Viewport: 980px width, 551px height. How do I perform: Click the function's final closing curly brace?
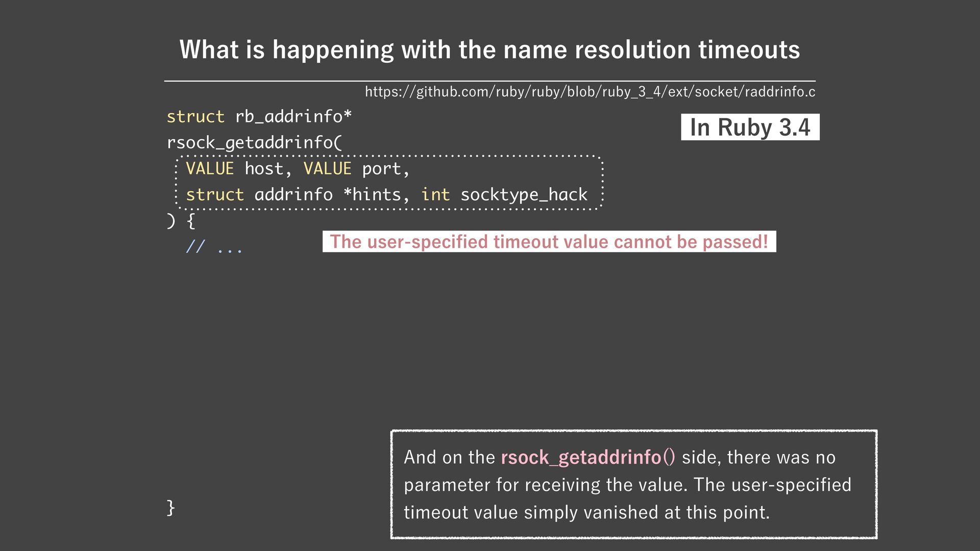pyautogui.click(x=171, y=508)
